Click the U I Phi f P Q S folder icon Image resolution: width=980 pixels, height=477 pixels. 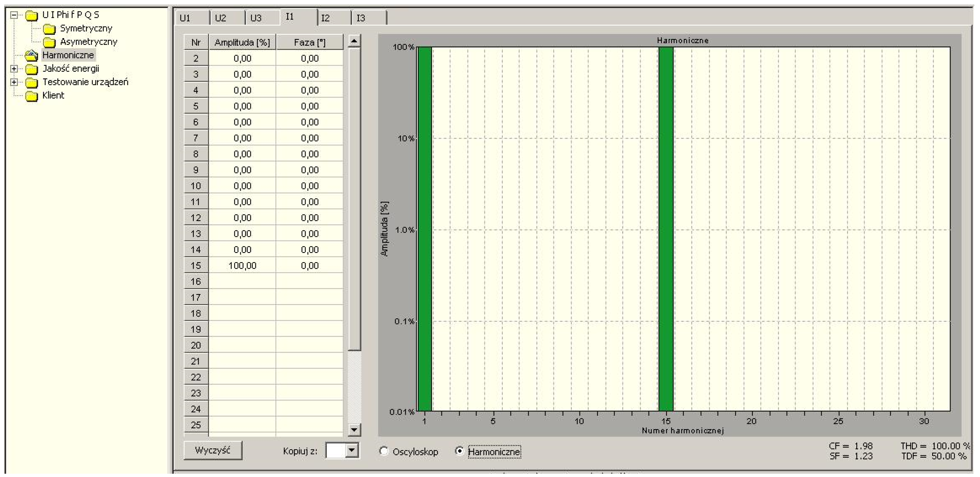click(31, 15)
